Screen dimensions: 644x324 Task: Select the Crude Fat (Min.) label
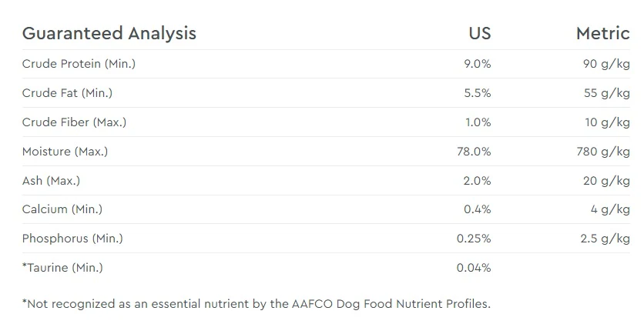tap(67, 93)
